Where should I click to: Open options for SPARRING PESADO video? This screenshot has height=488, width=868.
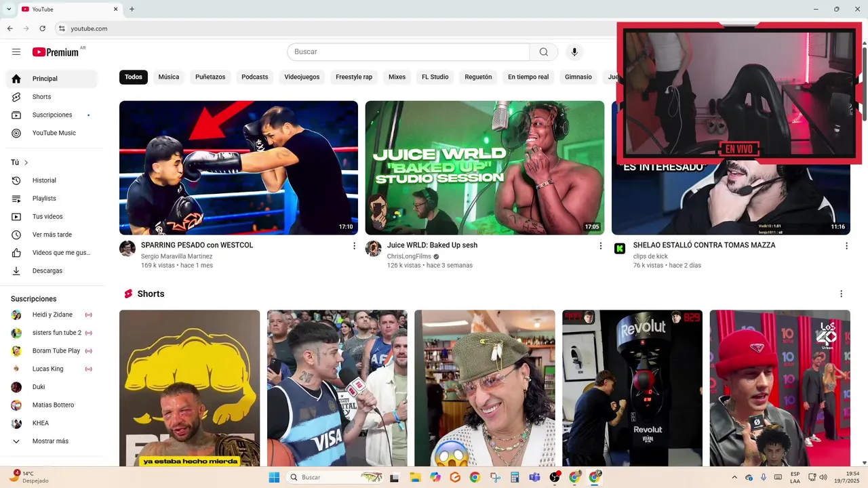tap(354, 246)
